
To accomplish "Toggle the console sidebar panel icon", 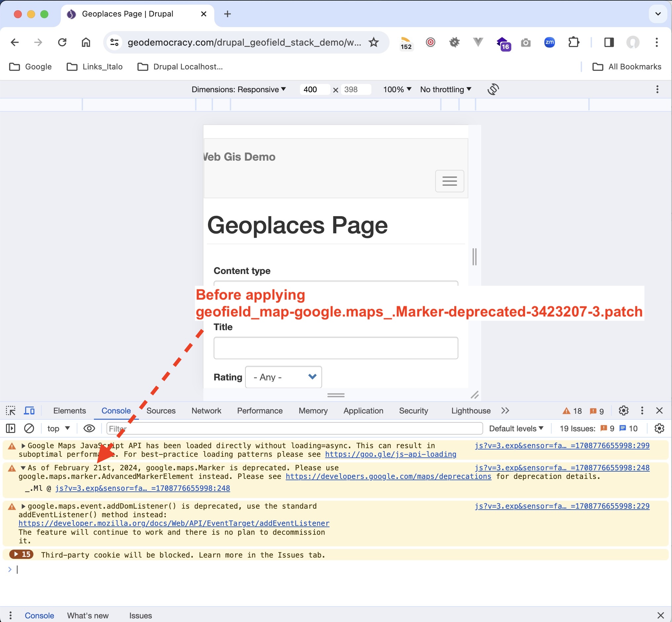I will click(x=11, y=428).
